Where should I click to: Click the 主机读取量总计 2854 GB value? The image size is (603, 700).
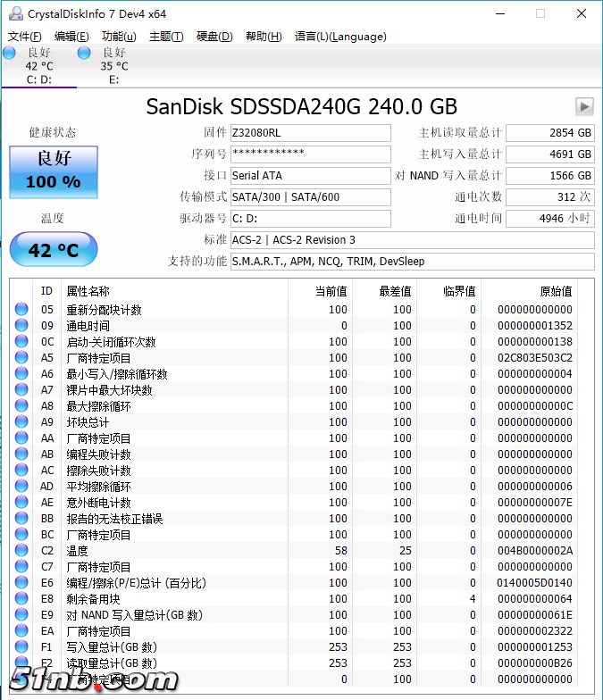coord(550,133)
